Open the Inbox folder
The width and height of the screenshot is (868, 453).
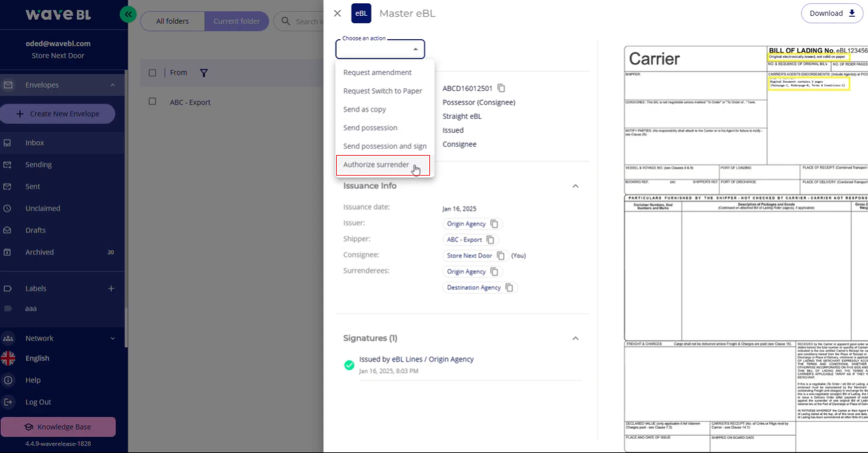coord(63,142)
